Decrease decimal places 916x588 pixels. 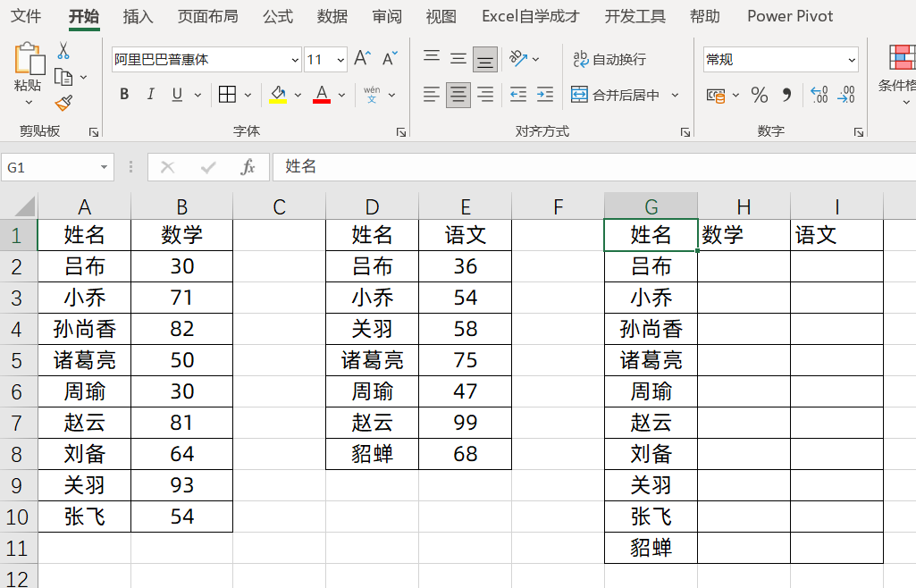point(846,95)
